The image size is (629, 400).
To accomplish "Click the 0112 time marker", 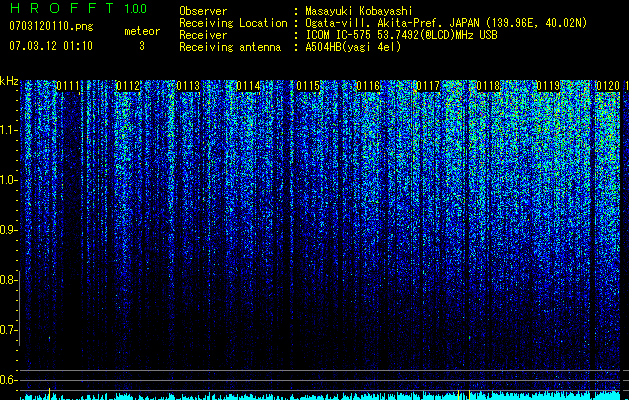I will [x=128, y=86].
